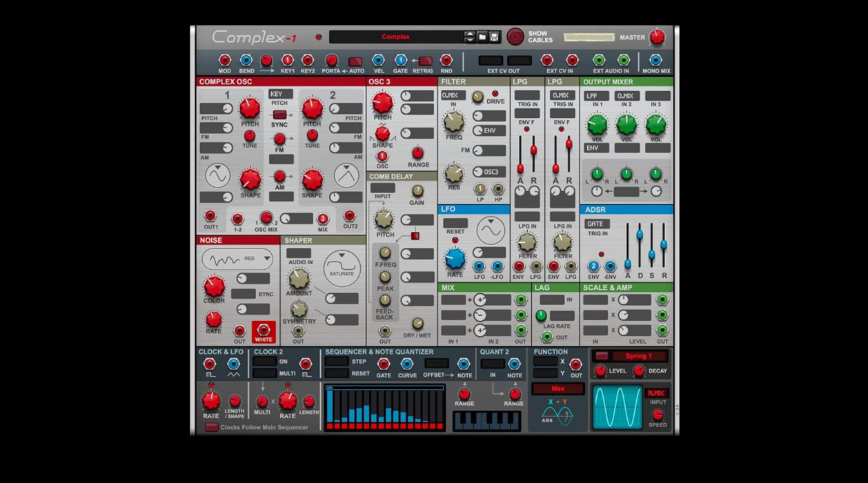The image size is (868, 483).
Task: Click the Clock 2 ON input display
Action: click(x=264, y=362)
